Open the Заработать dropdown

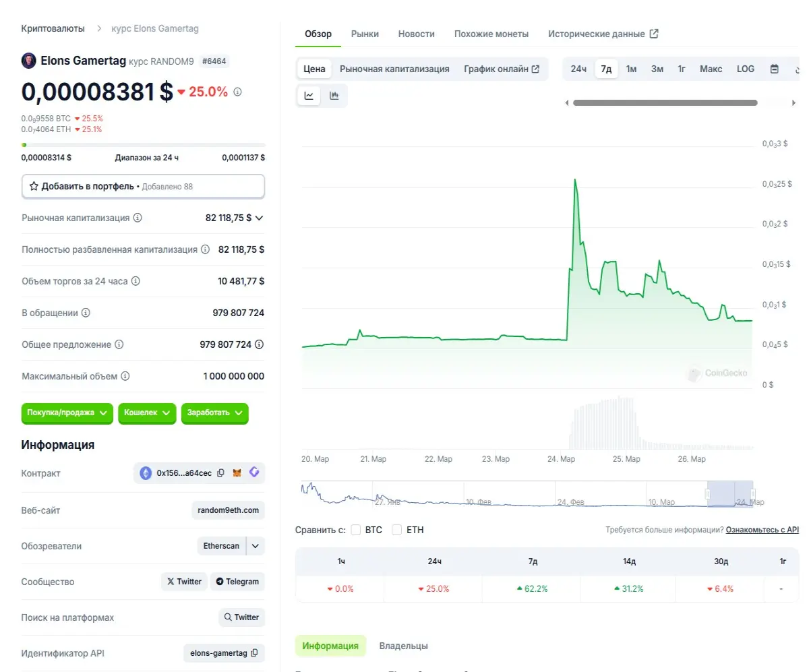[x=215, y=413]
